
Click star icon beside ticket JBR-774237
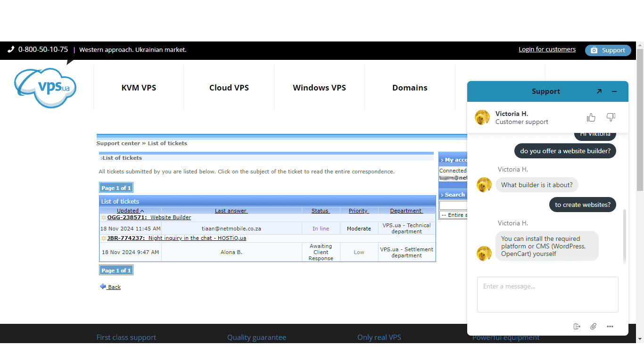tap(104, 239)
